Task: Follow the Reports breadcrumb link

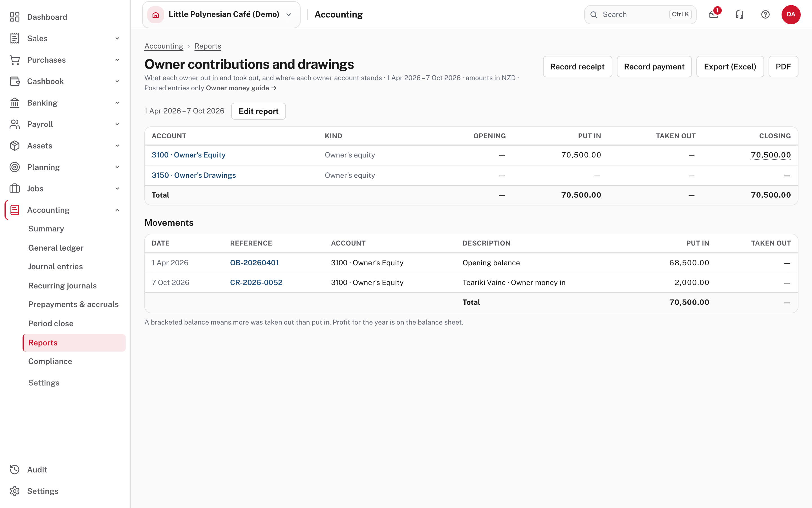Action: 208,46
